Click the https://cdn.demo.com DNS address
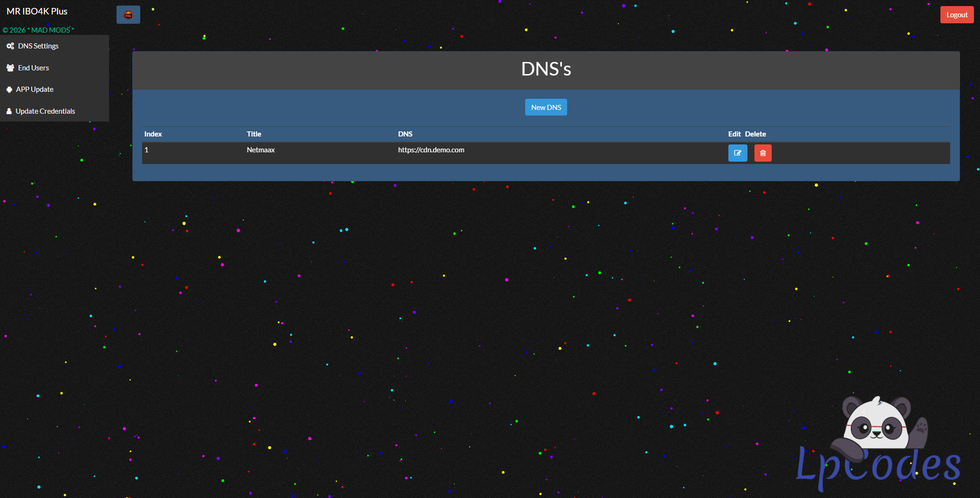 tap(431, 150)
